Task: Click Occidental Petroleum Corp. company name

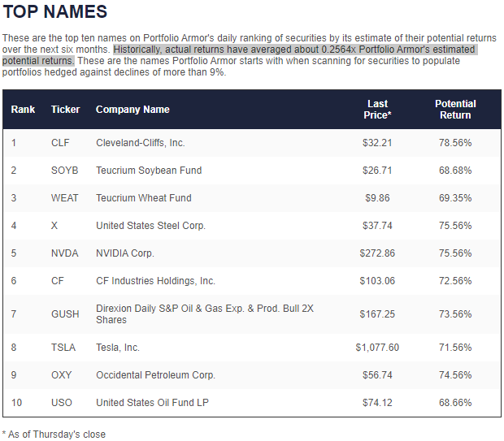Action: tap(155, 375)
